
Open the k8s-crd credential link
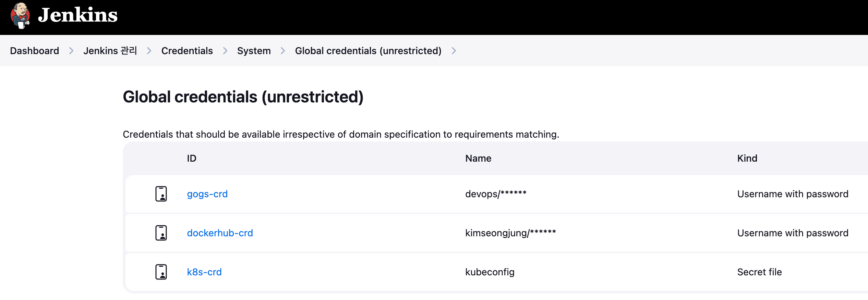(204, 272)
